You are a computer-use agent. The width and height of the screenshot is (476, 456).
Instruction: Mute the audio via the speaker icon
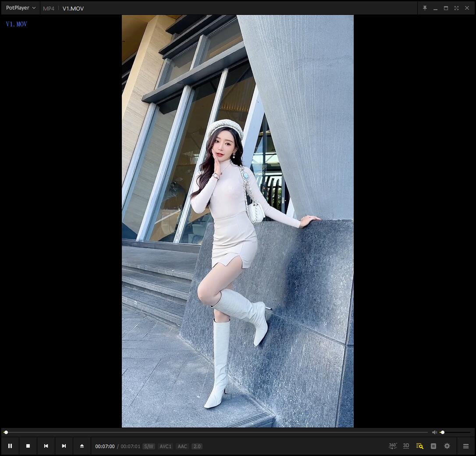pos(434,432)
